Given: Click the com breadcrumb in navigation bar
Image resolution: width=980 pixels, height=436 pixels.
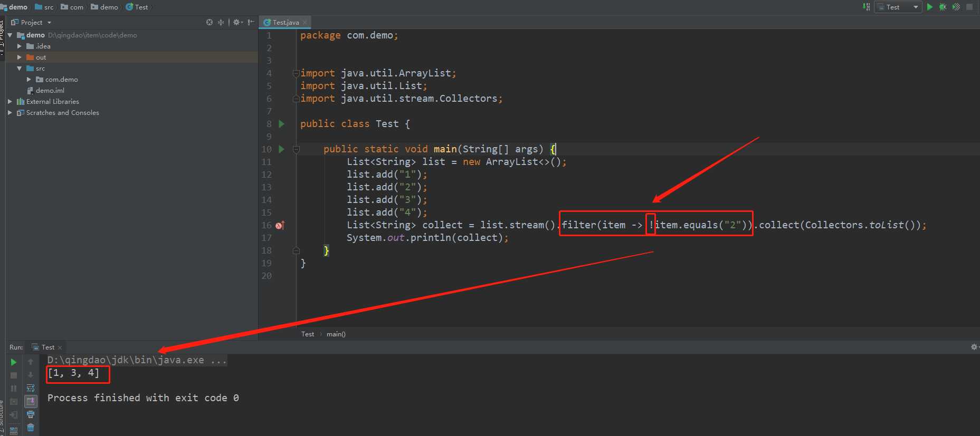Looking at the screenshot, I should click(x=72, y=7).
